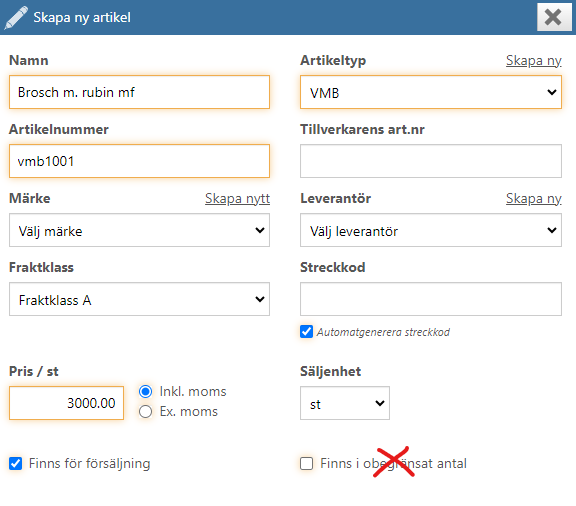Viewport: 576px width, 506px height.
Task: Open the Artikeltyp VMB dropdown
Action: coord(431,92)
